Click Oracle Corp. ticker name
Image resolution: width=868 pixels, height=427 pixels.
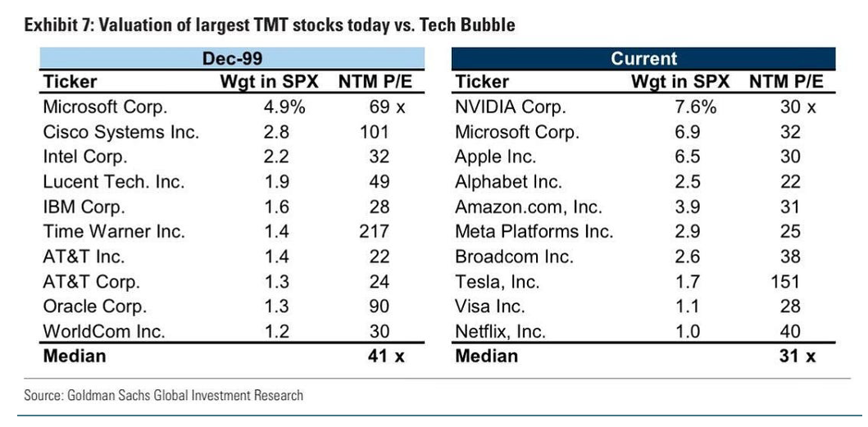[x=94, y=307]
